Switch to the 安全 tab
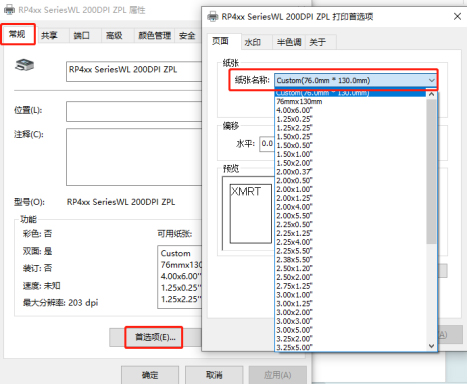Screen dimensions: 468x385 coord(187,35)
